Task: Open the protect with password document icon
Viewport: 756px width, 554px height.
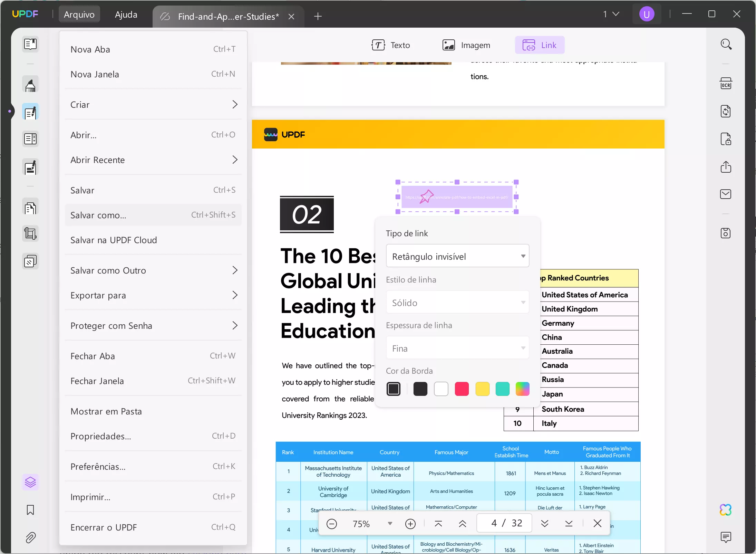Action: [x=726, y=139]
